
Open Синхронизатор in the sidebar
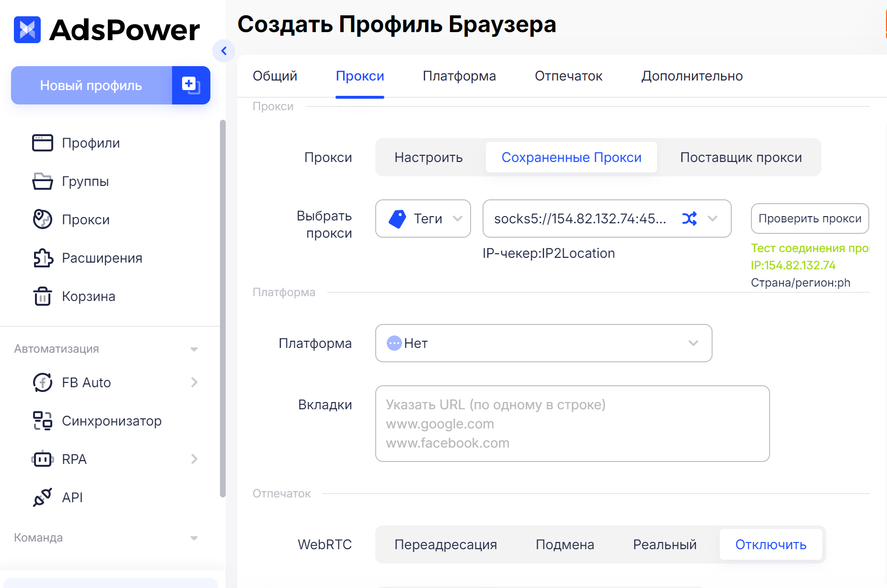pyautogui.click(x=112, y=421)
